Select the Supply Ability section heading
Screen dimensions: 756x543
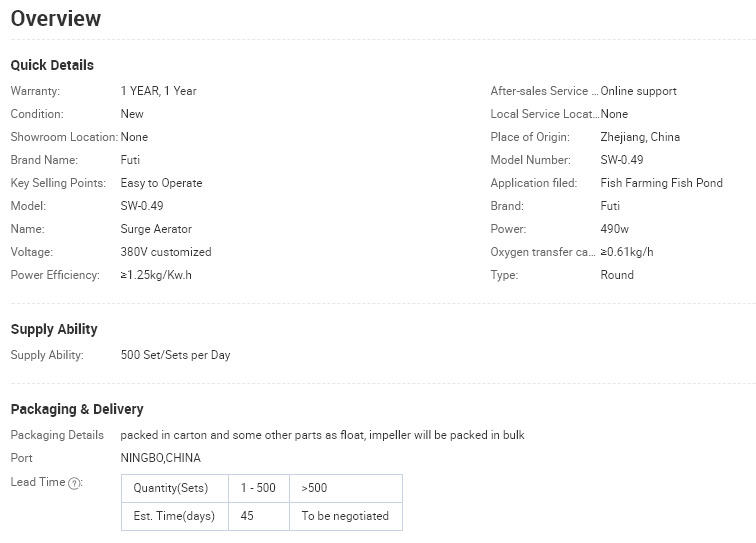[54, 329]
